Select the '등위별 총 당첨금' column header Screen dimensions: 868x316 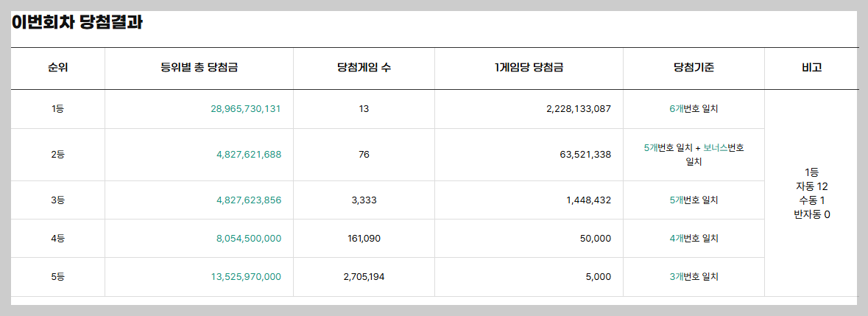point(200,68)
